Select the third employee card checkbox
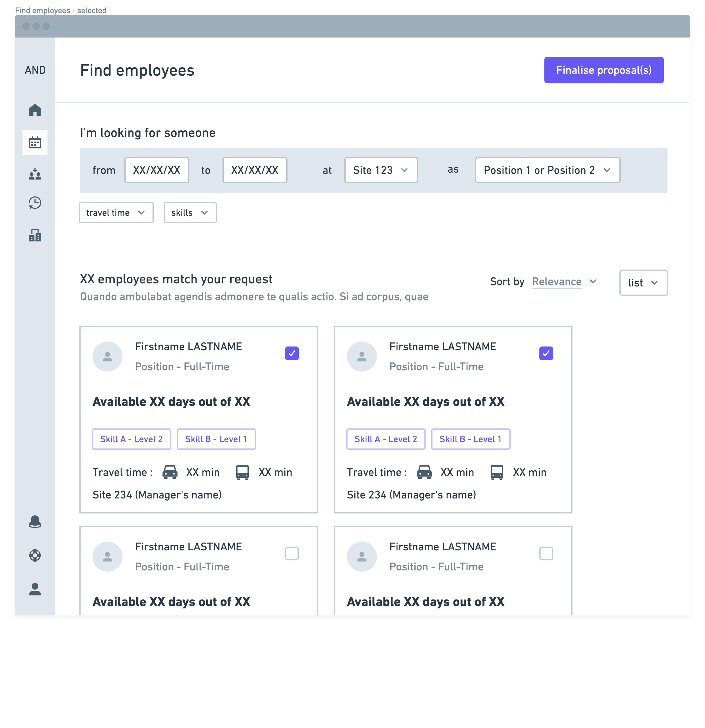705x728 pixels. tap(292, 554)
